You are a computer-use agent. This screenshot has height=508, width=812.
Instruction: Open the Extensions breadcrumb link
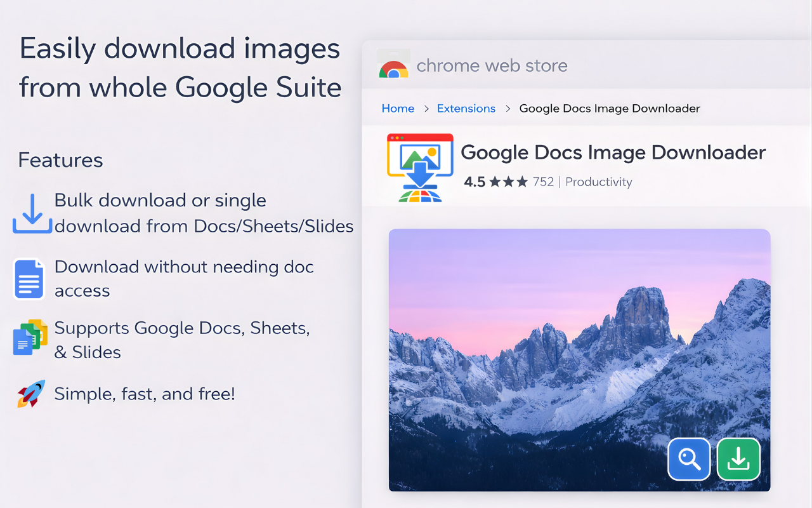(x=466, y=109)
